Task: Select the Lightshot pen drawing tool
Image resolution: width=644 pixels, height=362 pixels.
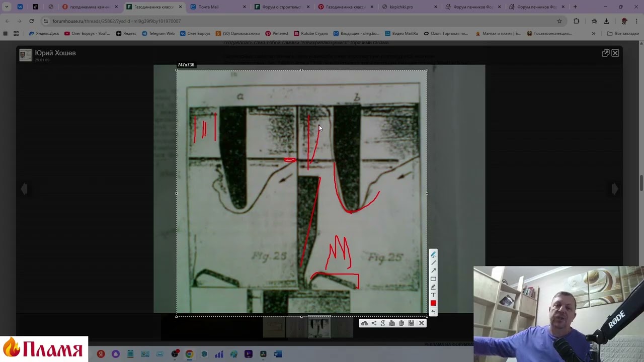Action: pos(433,255)
